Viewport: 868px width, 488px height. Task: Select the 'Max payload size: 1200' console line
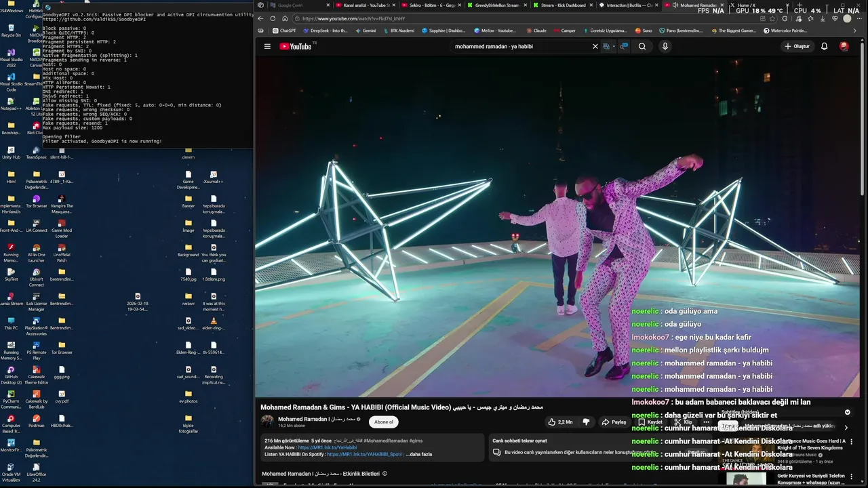tap(73, 127)
